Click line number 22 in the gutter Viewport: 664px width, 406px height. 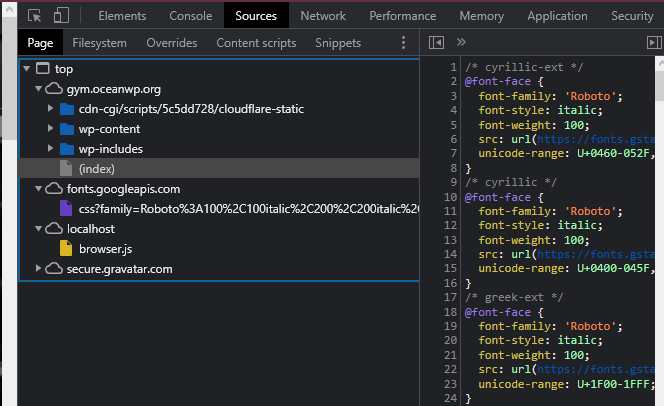(451, 369)
